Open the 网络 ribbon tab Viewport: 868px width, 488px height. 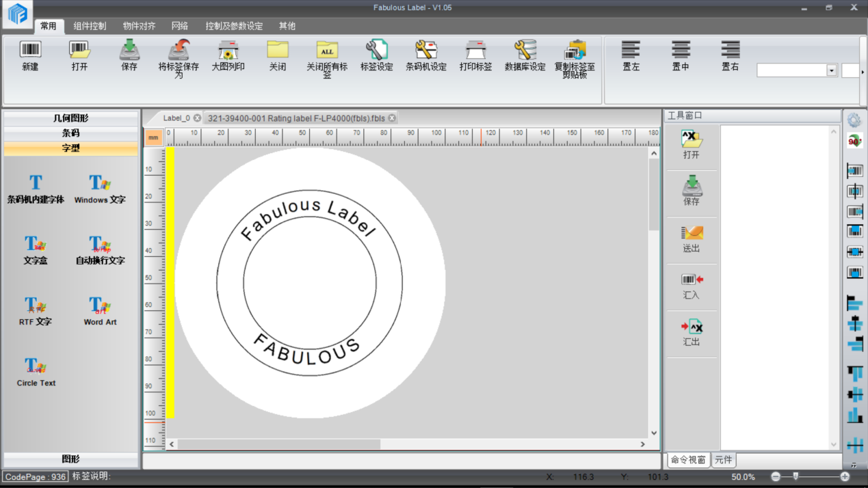point(180,26)
